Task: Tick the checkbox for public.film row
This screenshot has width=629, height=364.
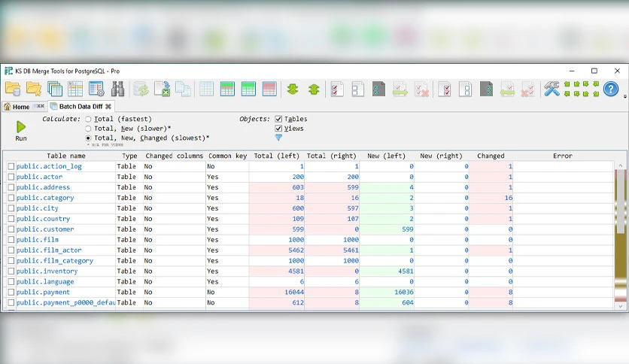Action: [11, 240]
